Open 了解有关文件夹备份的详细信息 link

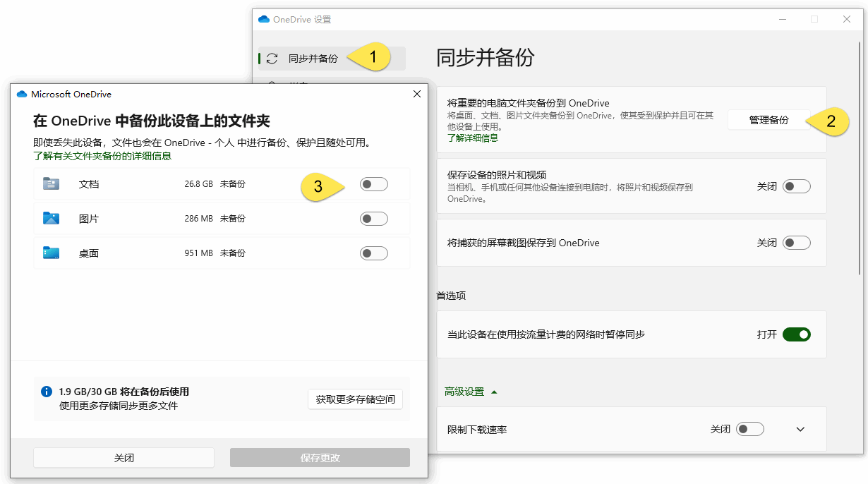[102, 156]
